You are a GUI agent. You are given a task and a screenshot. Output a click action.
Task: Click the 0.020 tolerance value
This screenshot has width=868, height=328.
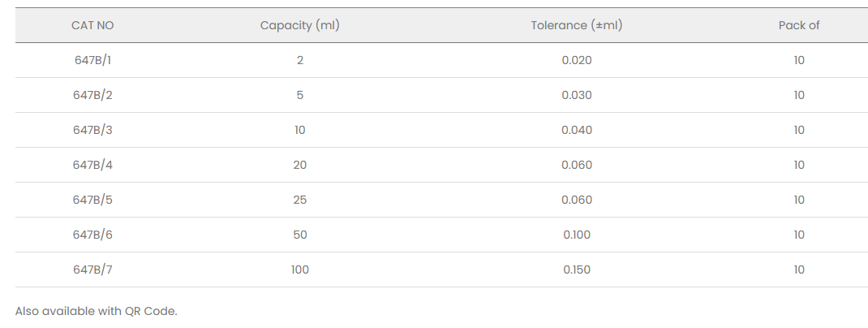[x=577, y=60]
